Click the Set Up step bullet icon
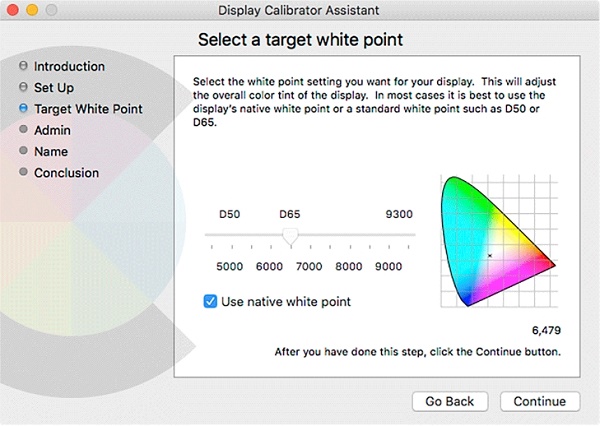 tap(23, 87)
